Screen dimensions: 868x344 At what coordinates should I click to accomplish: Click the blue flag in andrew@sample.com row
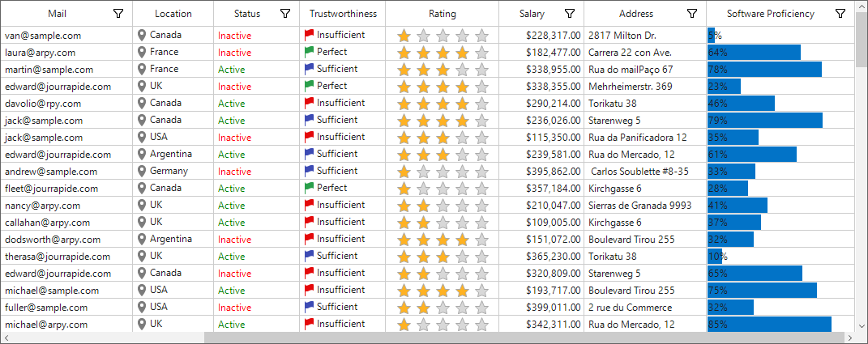309,172
